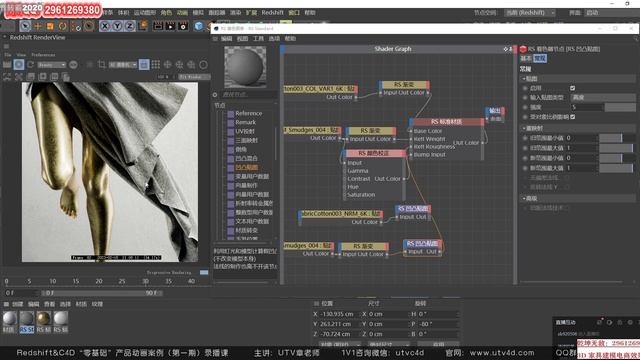This screenshot has width=640, height=360.
Task: Click the timeline range bar 0F-90F
Action: (102, 293)
